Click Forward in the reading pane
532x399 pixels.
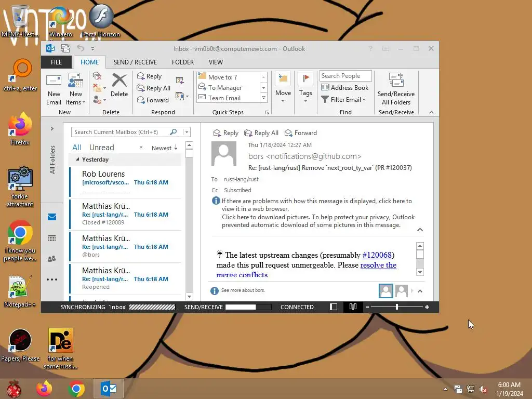(x=301, y=133)
